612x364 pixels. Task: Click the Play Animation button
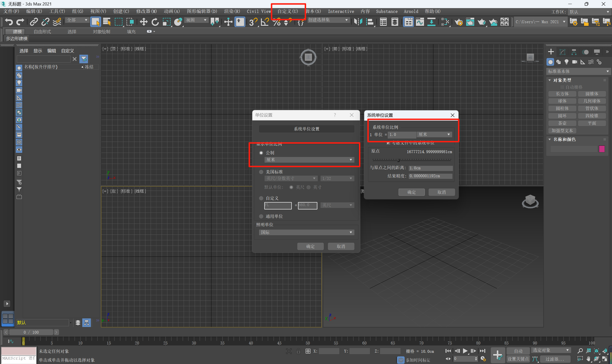pyautogui.click(x=465, y=351)
